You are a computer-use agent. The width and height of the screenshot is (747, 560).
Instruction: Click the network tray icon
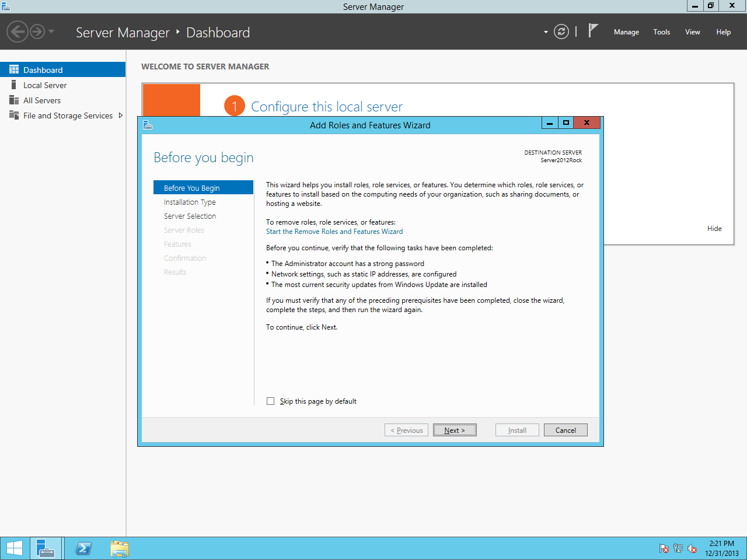[x=678, y=548]
